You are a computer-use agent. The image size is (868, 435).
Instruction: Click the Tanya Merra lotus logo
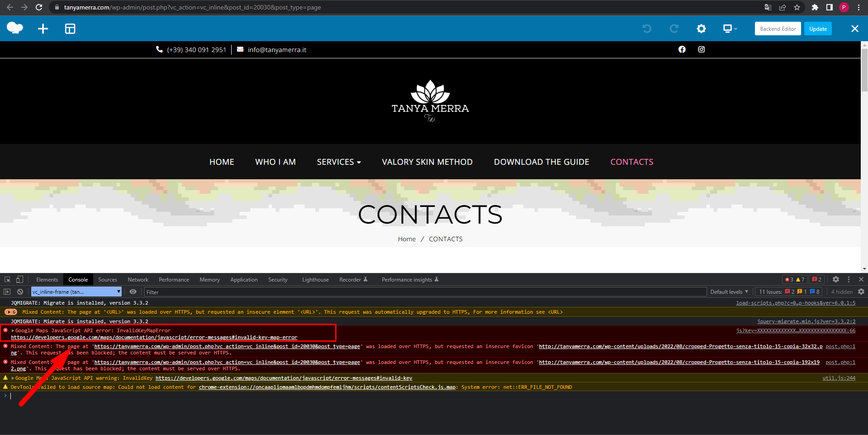tap(430, 101)
